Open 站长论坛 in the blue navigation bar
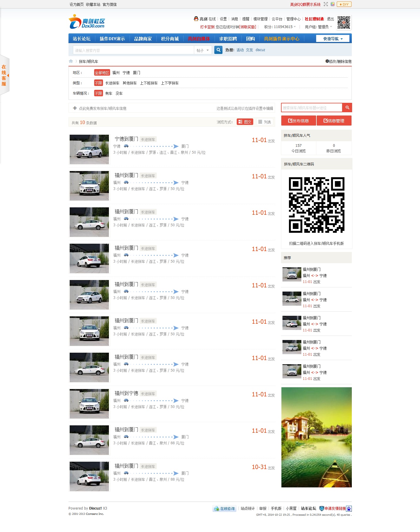Screen dimensions: 420x532 point(81,39)
